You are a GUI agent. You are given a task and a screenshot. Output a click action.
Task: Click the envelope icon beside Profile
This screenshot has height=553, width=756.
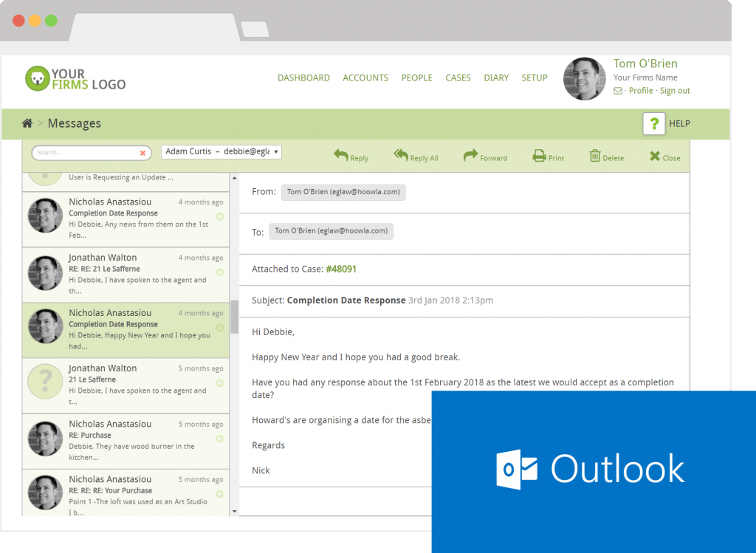[x=618, y=91]
